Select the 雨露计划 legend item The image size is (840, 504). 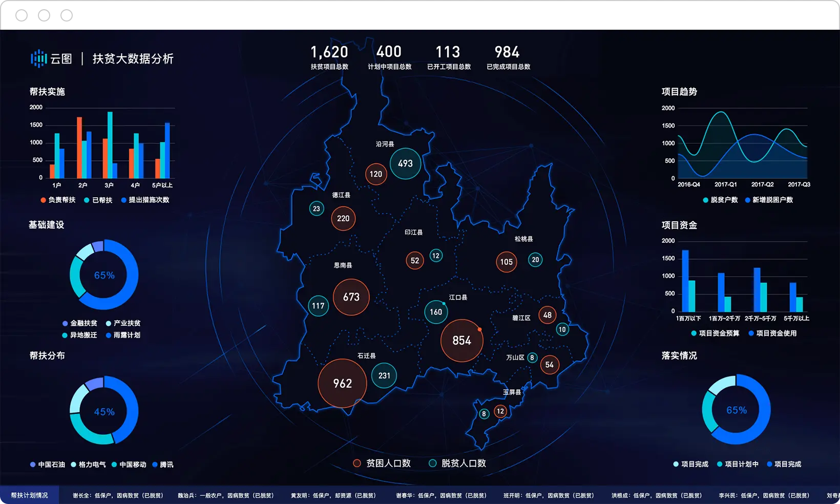(123, 335)
